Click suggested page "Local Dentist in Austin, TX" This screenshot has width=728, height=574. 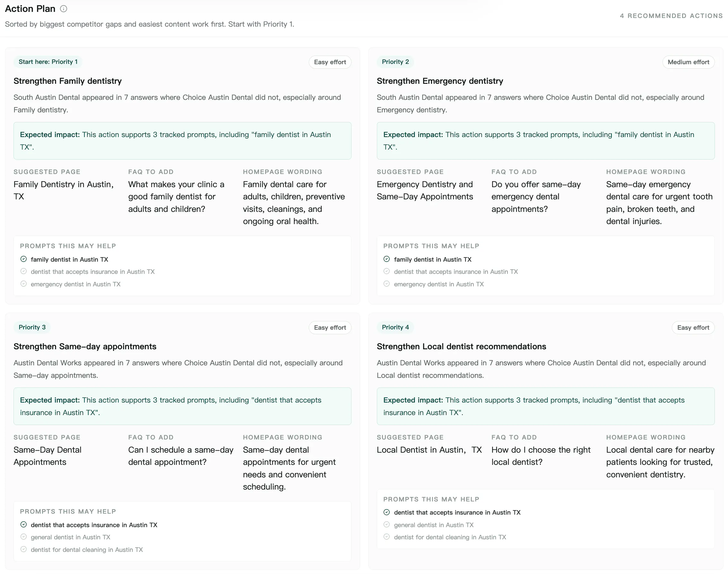point(429,450)
